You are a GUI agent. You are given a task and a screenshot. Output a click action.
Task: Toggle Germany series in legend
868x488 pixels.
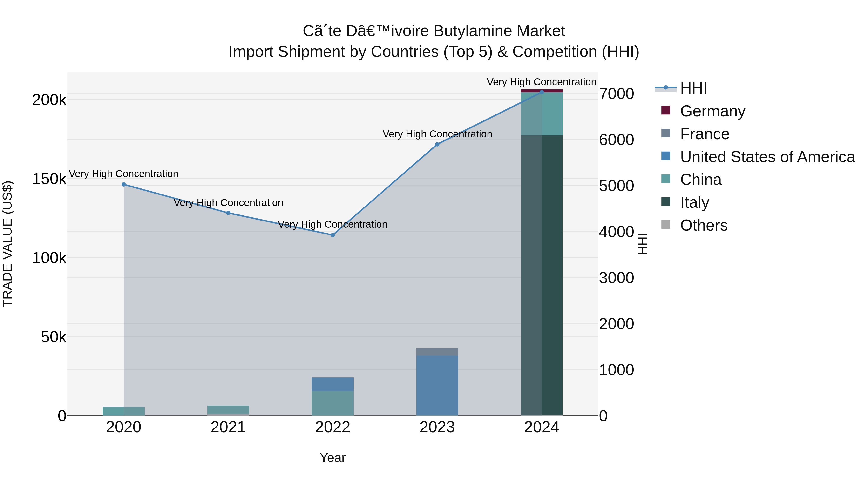tap(703, 111)
